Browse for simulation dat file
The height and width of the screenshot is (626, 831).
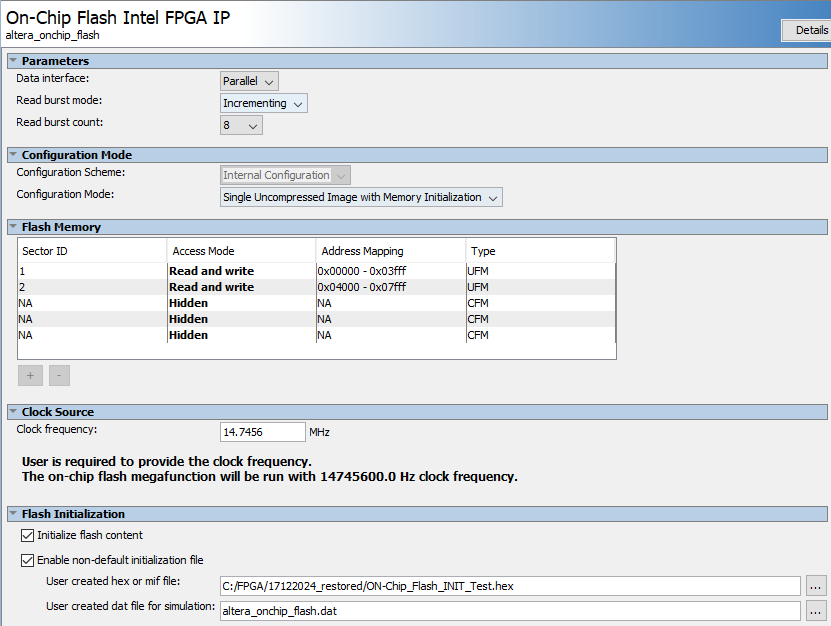(816, 610)
